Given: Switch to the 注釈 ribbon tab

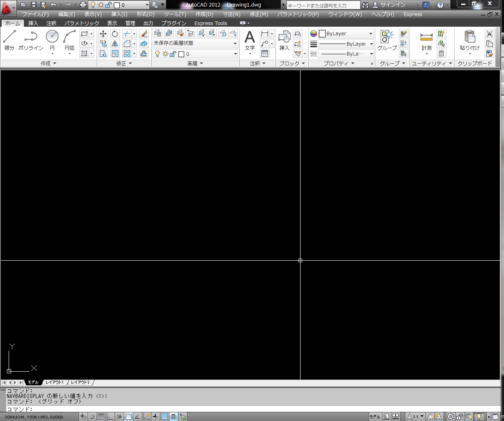Looking at the screenshot, I should click(x=51, y=23).
